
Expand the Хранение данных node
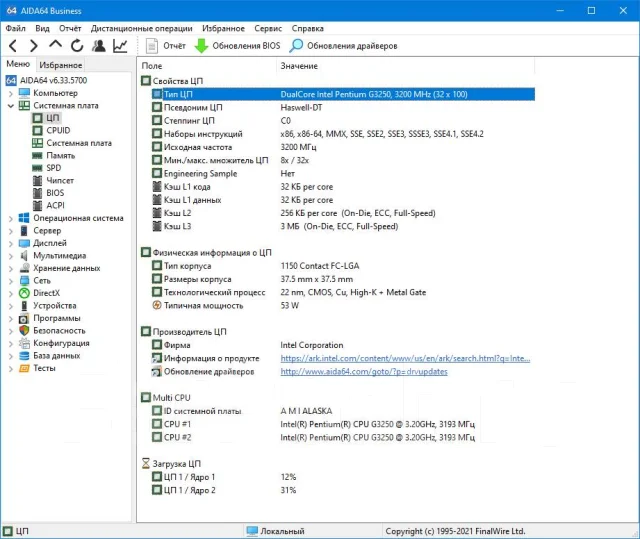[x=11, y=268]
